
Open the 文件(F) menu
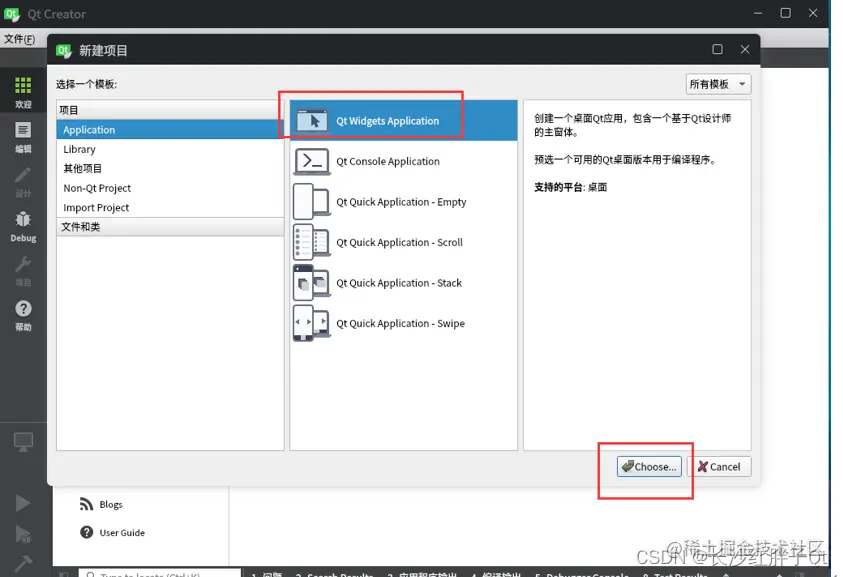(x=20, y=39)
